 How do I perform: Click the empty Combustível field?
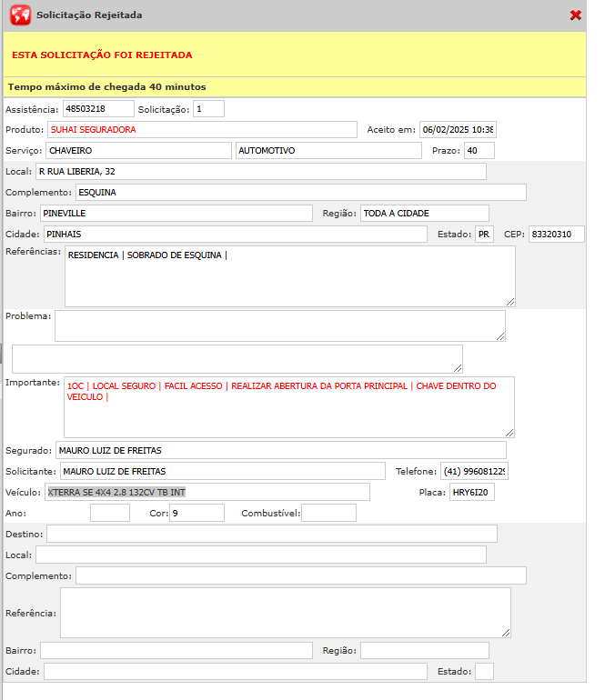329,514
